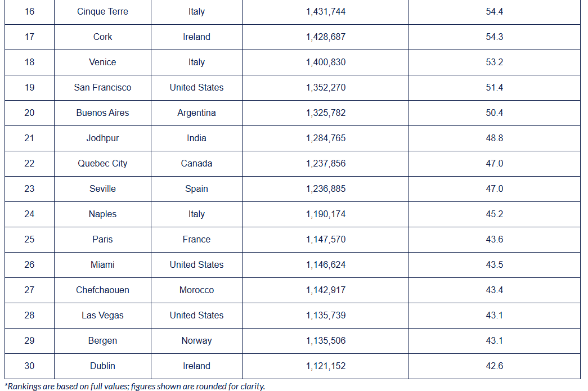Click the Jodhpur table cell
The height and width of the screenshot is (391, 588).
point(102,138)
